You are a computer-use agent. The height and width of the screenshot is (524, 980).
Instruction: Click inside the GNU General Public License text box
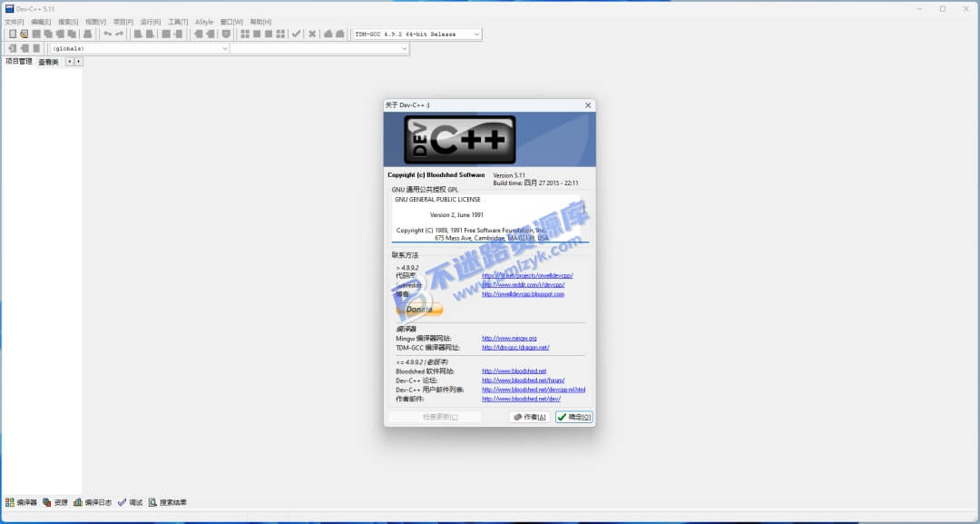(490, 219)
